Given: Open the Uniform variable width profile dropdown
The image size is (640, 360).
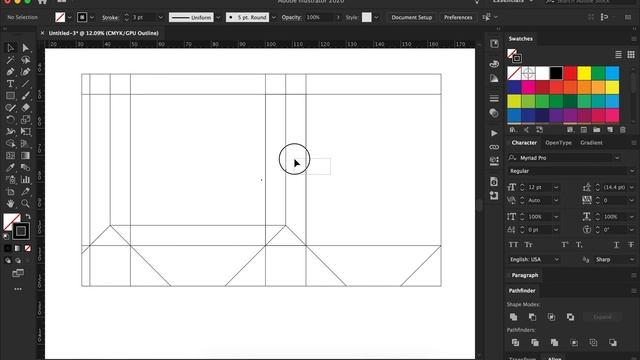Looking at the screenshot, I should point(218,18).
